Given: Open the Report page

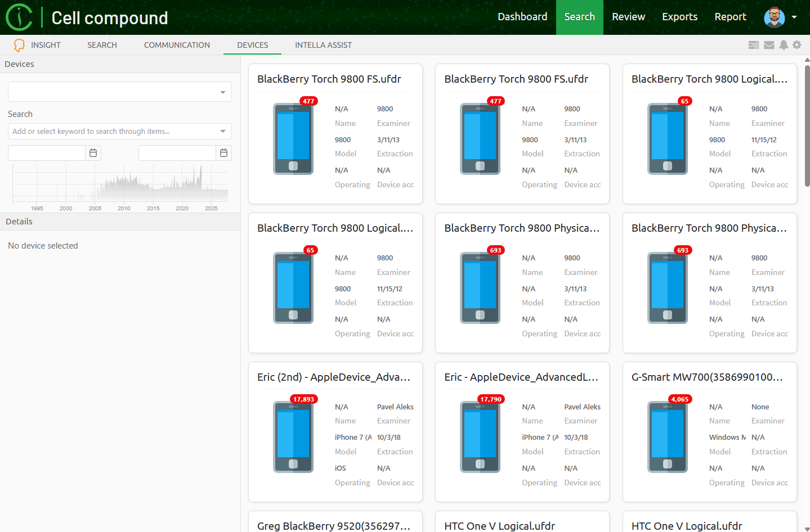Looking at the screenshot, I should click(x=730, y=17).
